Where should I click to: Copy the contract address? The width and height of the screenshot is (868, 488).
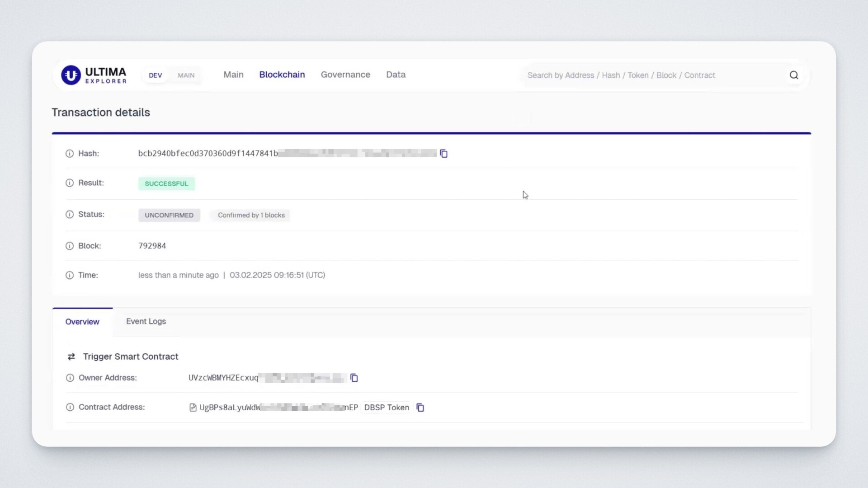click(420, 408)
